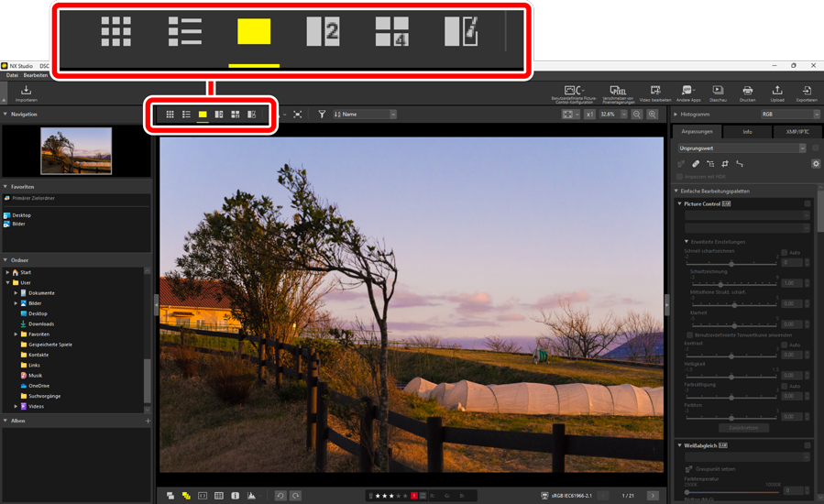
Task: Switch to the Info tab
Action: click(747, 132)
